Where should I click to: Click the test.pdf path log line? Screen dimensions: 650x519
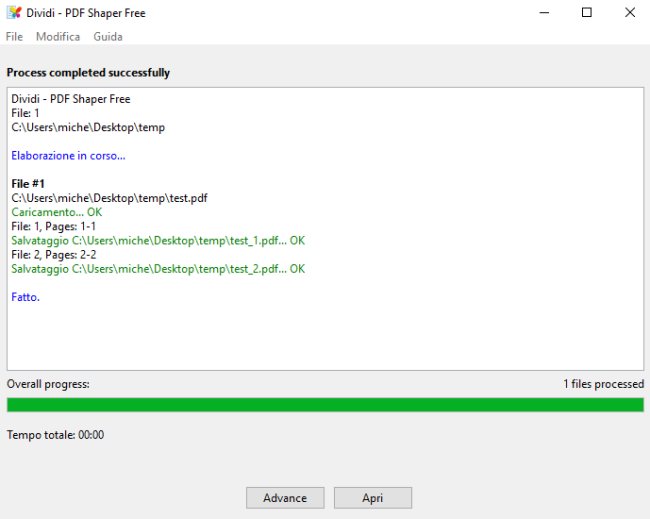point(109,198)
